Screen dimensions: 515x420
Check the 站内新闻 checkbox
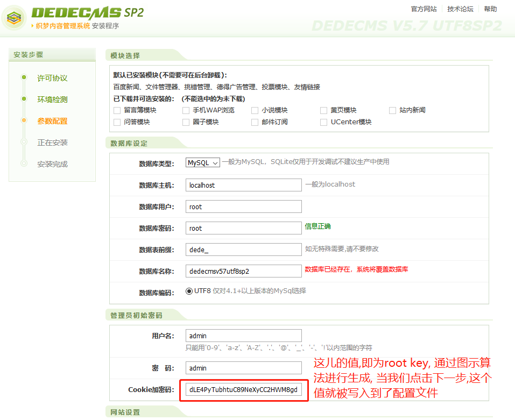point(392,111)
